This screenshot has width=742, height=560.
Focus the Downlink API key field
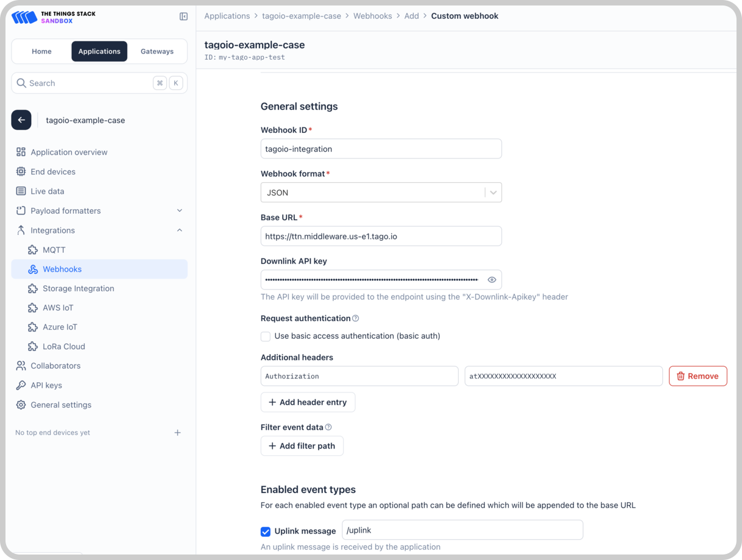tap(381, 280)
